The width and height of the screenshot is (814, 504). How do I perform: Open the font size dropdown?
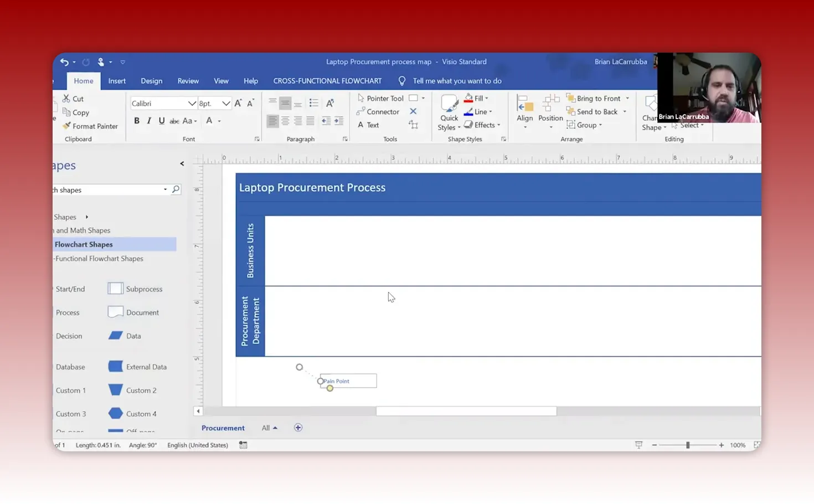coord(226,103)
